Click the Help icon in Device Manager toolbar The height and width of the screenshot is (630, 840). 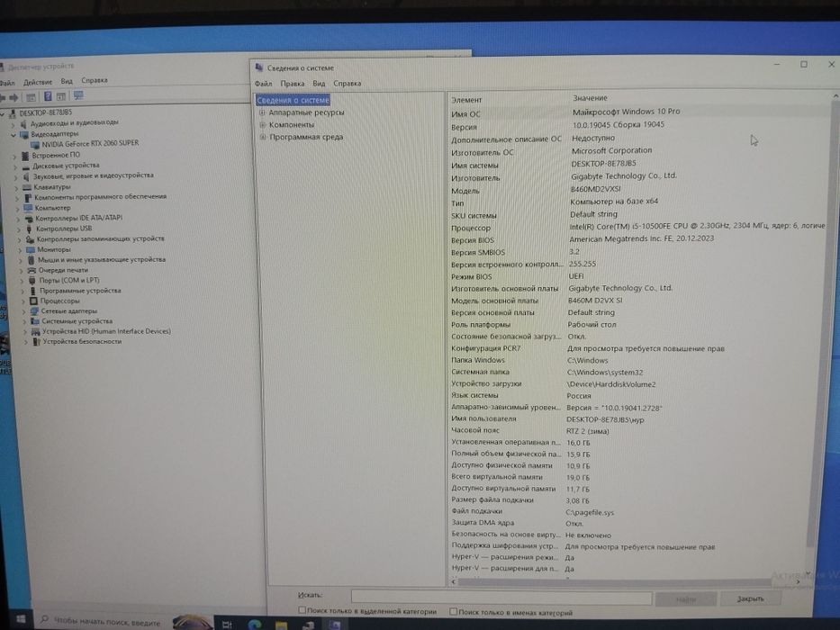pos(48,96)
